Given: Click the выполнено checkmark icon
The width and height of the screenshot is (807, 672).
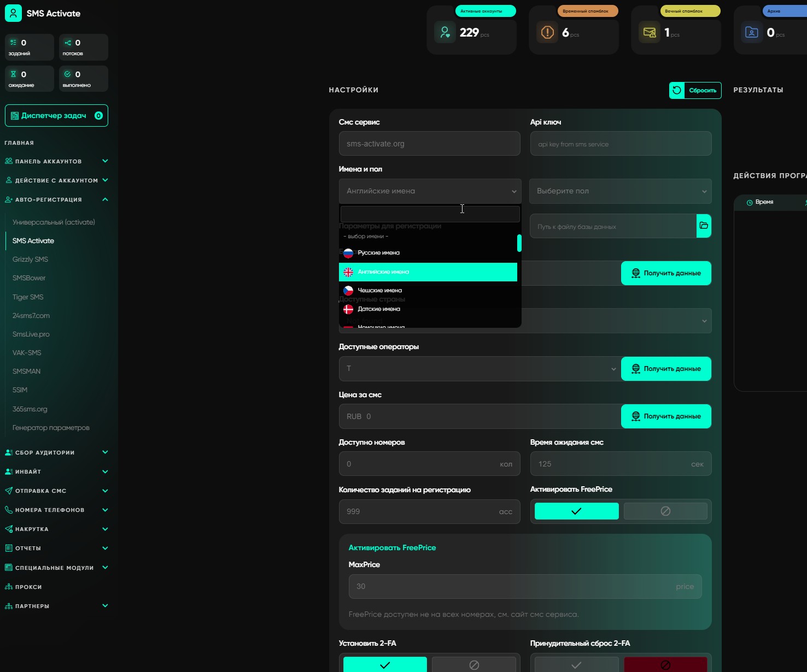Looking at the screenshot, I should click(68, 74).
